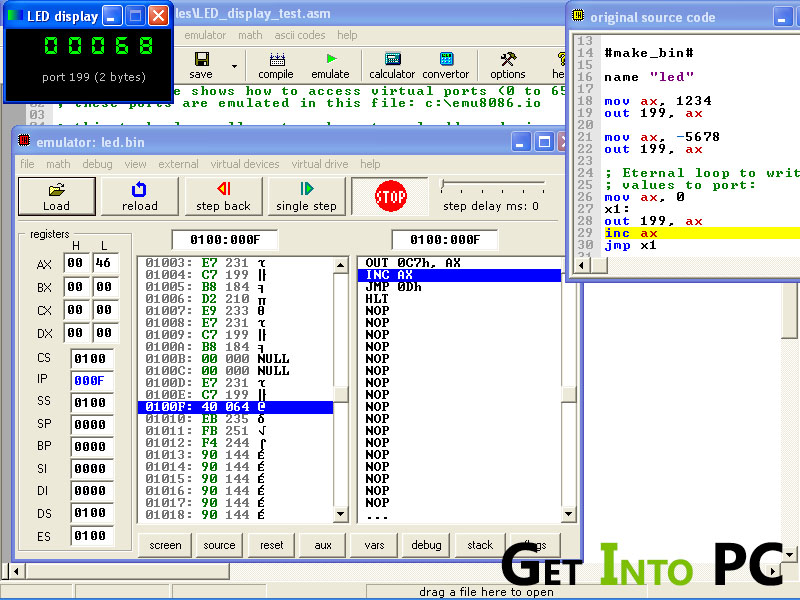800x600 pixels.
Task: Open the editor's ascii codes menu
Action: pyautogui.click(x=300, y=35)
